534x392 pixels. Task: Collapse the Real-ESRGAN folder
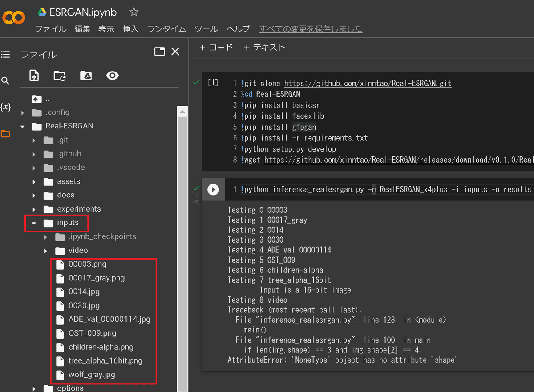point(23,126)
